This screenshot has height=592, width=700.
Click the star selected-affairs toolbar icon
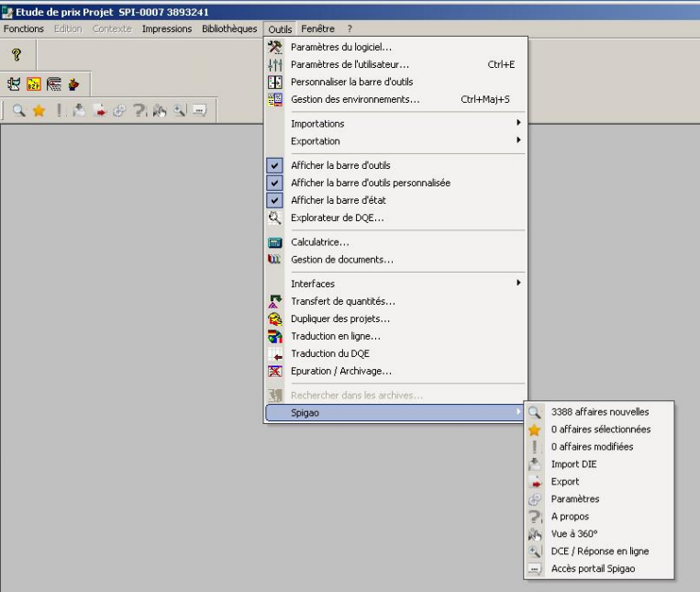39,110
